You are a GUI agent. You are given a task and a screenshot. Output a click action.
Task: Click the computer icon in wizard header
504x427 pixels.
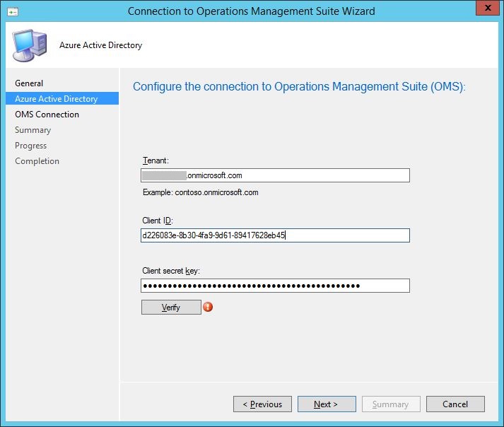click(x=30, y=45)
